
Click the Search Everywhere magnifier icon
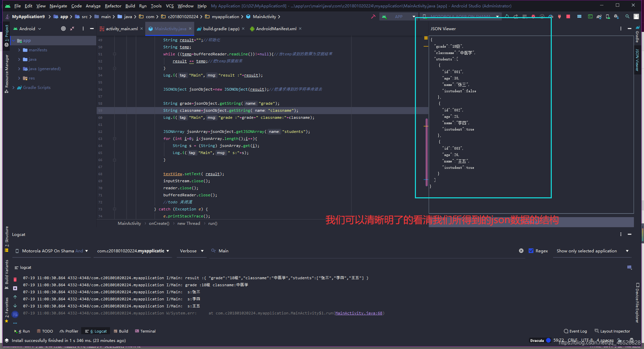[x=627, y=16]
